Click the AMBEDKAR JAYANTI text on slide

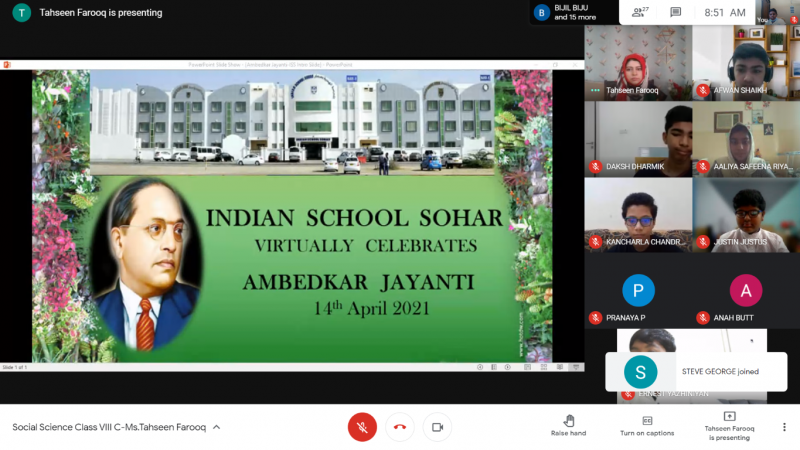pos(358,282)
